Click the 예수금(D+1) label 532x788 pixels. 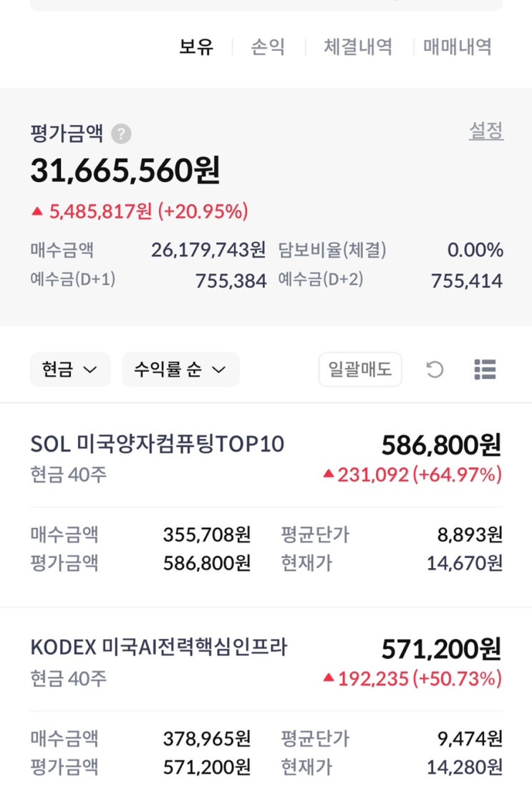point(73,280)
